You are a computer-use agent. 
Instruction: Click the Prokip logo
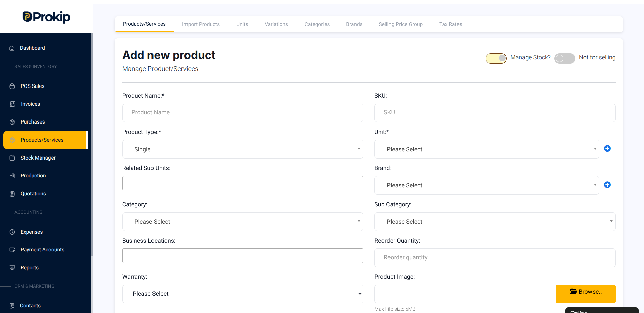click(x=46, y=17)
